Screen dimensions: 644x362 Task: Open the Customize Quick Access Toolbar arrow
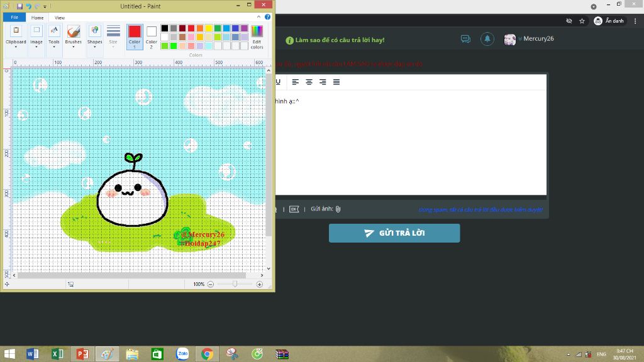click(45, 6)
